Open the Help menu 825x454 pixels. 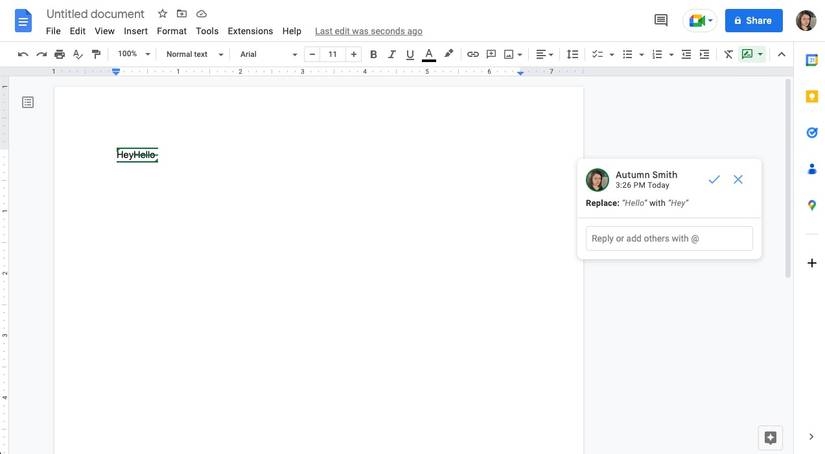click(291, 31)
